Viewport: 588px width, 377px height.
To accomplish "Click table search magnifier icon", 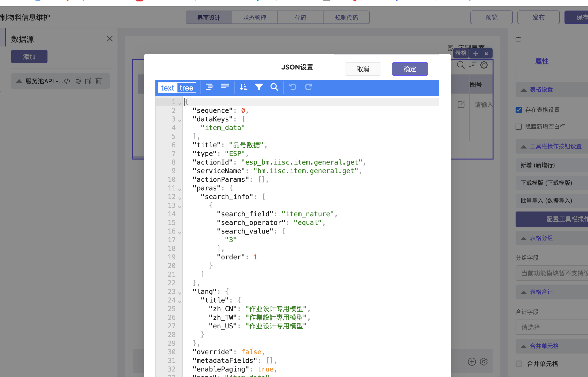I will [x=461, y=65].
